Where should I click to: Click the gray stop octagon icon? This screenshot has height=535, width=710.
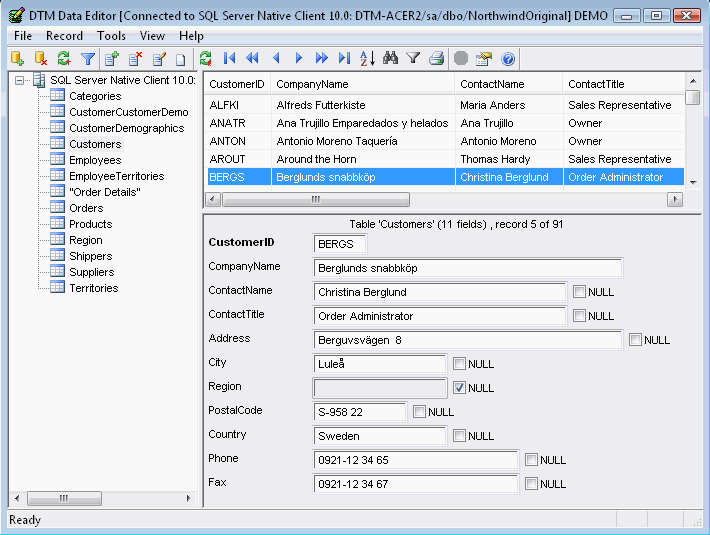click(x=461, y=58)
